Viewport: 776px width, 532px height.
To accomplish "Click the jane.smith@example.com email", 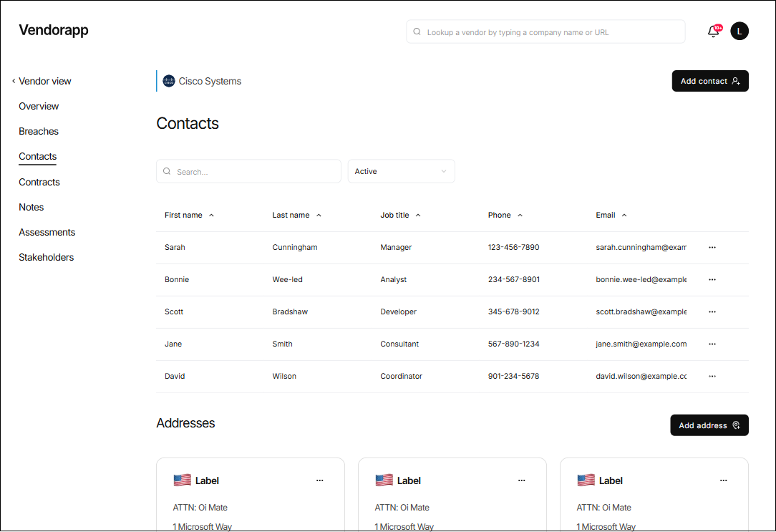I will (x=641, y=344).
